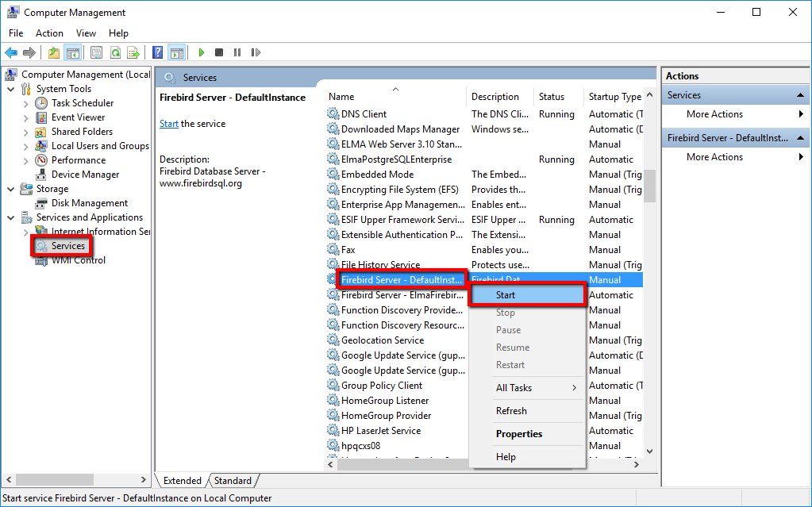Viewport: 812px width, 507px height.
Task: Start the service using the green play toolbar icon
Action: 201,52
